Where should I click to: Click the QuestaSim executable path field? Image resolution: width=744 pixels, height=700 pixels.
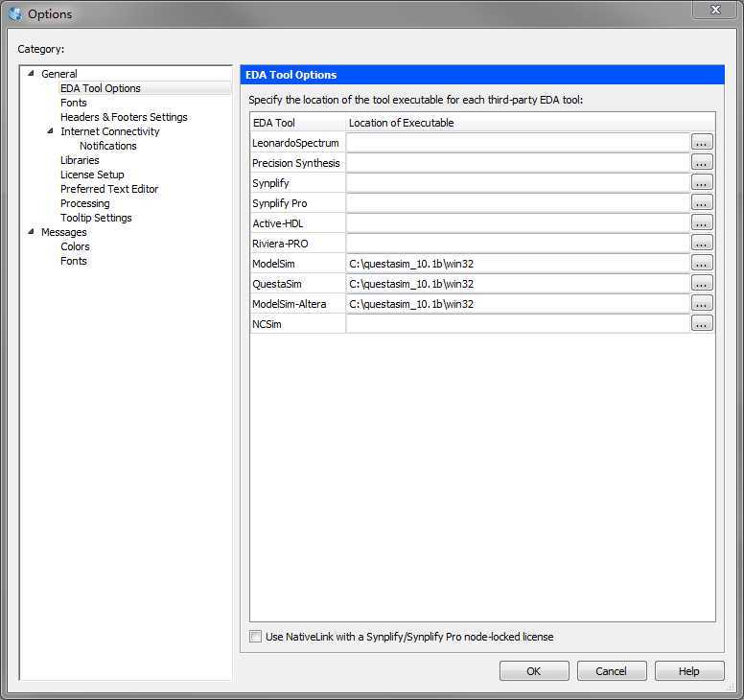tap(518, 283)
